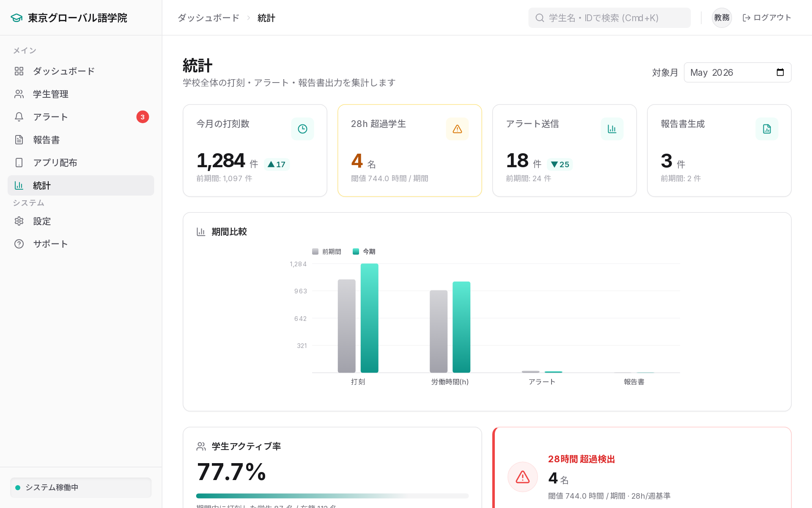Click the 学生アクティブ率 progress bar
812x508 pixels.
pyautogui.click(x=332, y=496)
